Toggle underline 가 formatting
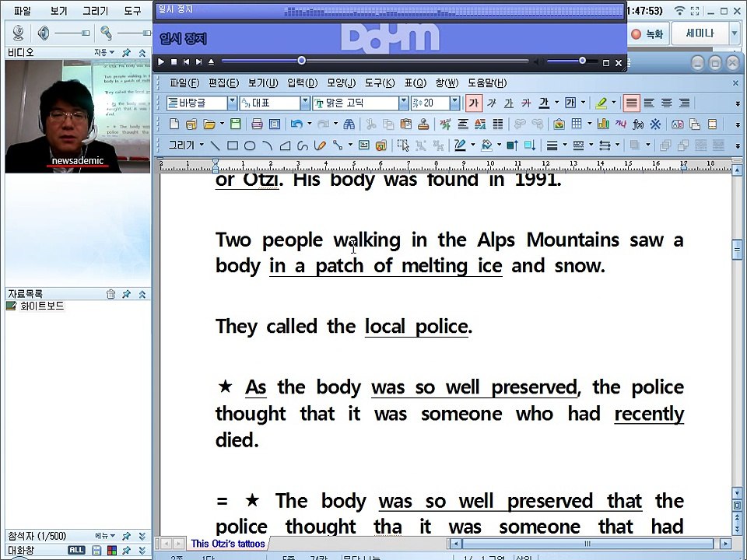 point(509,103)
